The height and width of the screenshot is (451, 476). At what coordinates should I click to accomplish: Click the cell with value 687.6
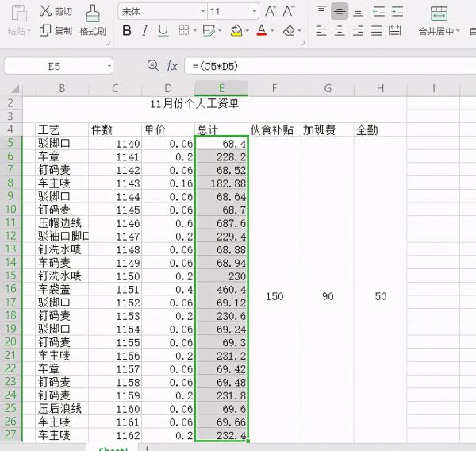[x=221, y=223]
